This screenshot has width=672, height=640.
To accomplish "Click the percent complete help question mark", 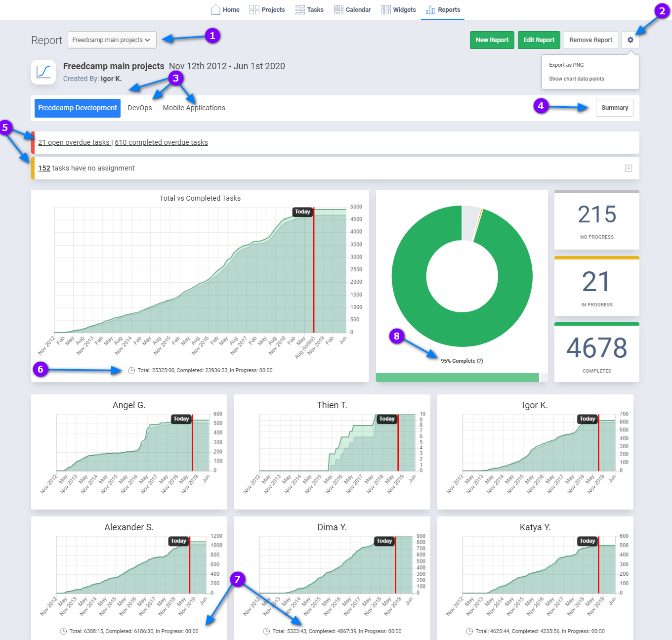I will pos(480,361).
